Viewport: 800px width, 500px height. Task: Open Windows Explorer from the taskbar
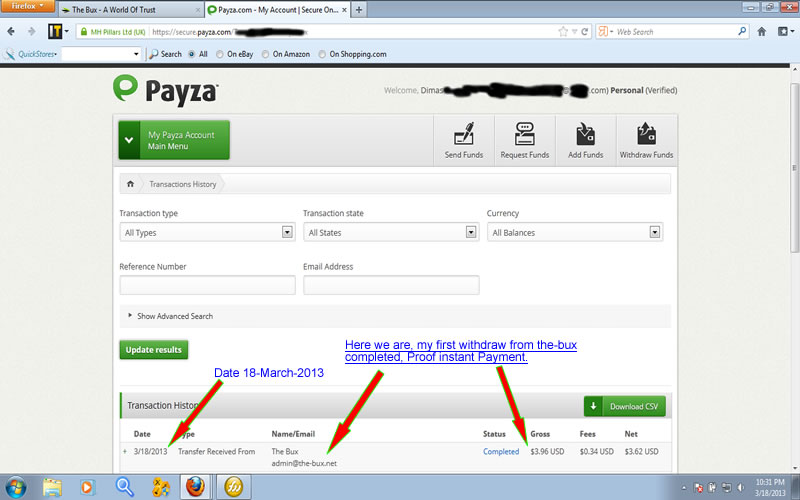(52, 487)
